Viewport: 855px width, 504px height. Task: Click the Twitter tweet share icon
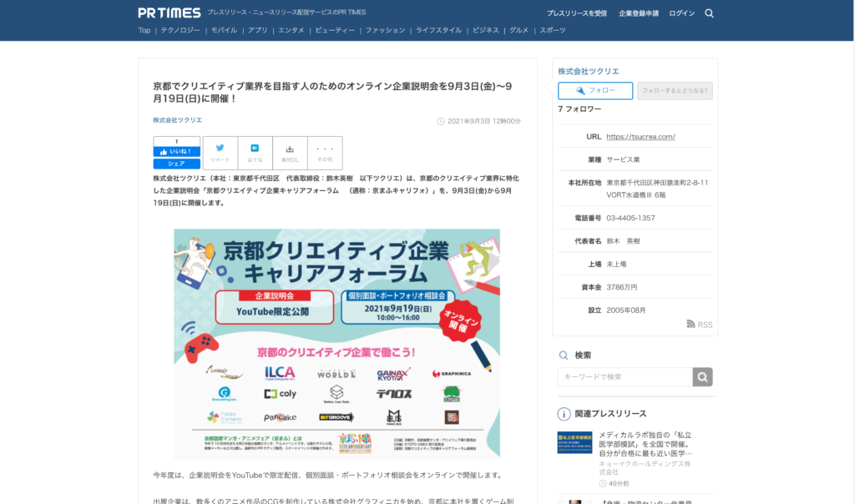(220, 153)
